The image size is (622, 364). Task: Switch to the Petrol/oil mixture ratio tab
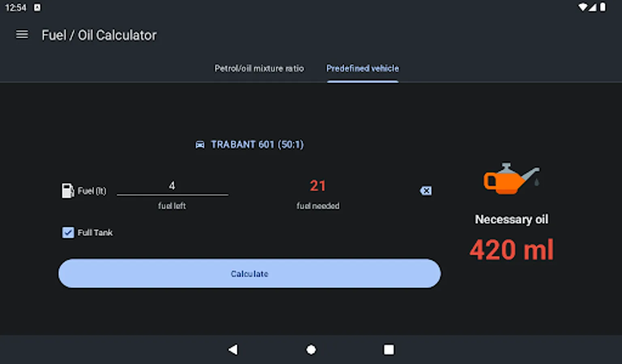pos(259,68)
